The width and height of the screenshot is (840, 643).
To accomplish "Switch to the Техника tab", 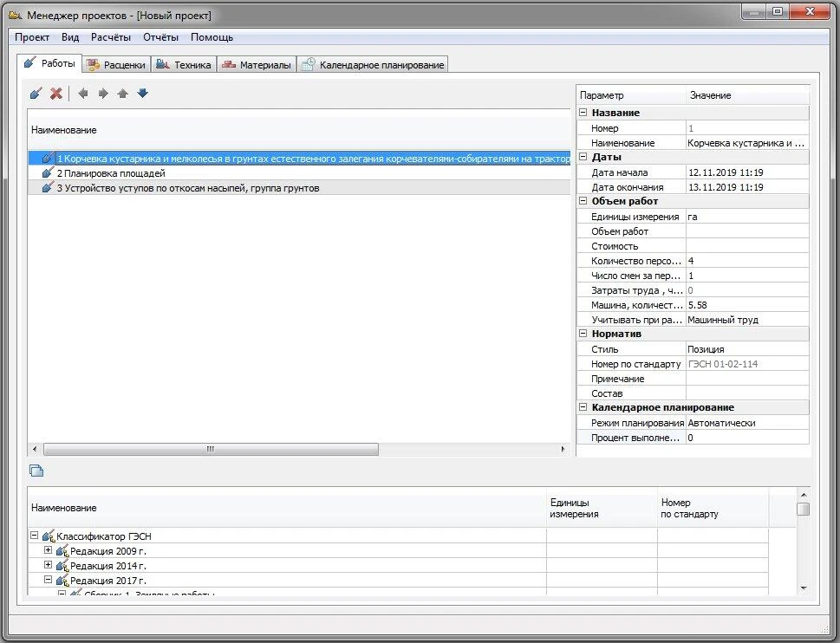I will click(x=183, y=65).
